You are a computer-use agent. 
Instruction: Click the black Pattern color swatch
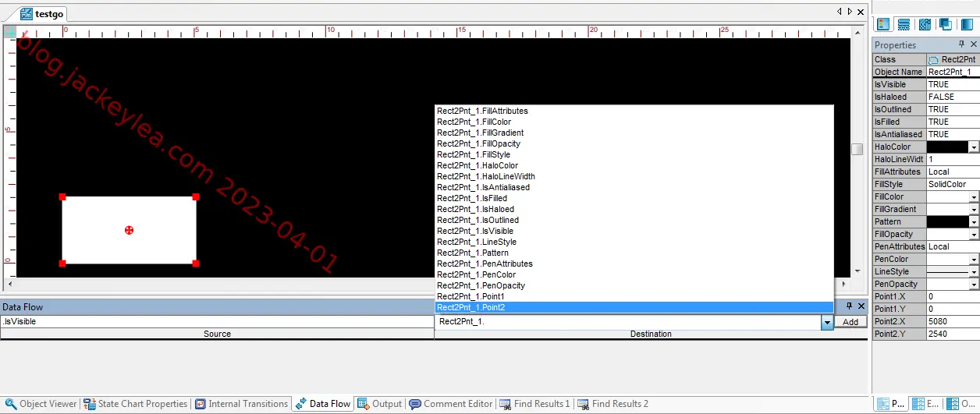(x=947, y=221)
